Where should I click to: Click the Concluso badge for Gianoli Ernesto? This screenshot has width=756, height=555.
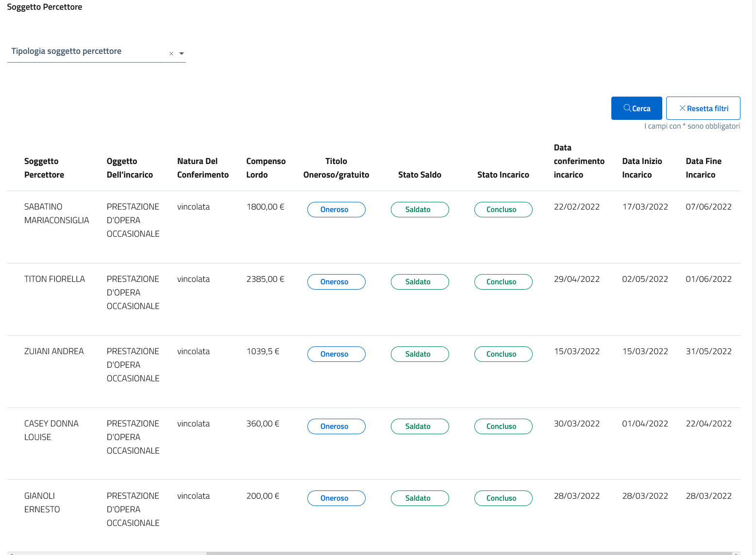pos(503,498)
